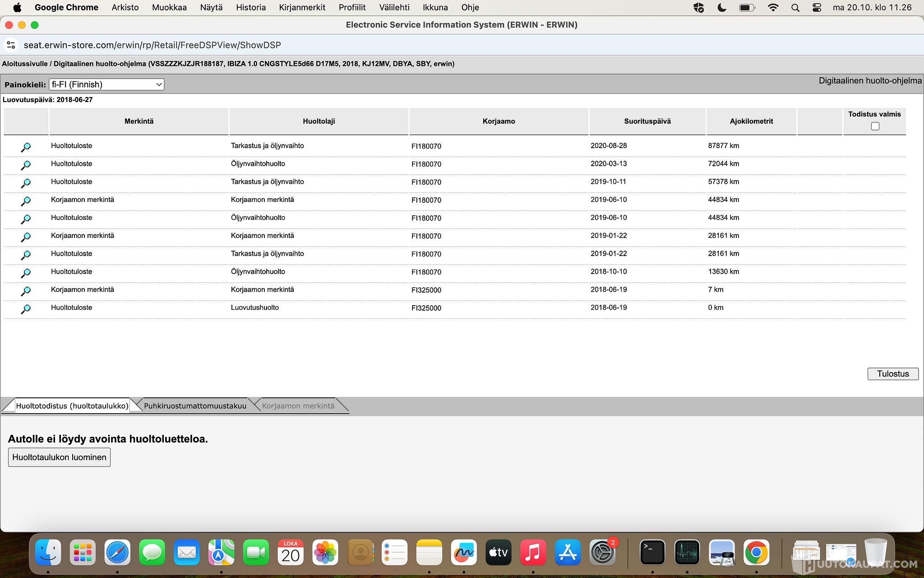Open magnifier for the 7 km Korjaamon merkintä
The width and height of the screenshot is (924, 578).
click(x=26, y=291)
